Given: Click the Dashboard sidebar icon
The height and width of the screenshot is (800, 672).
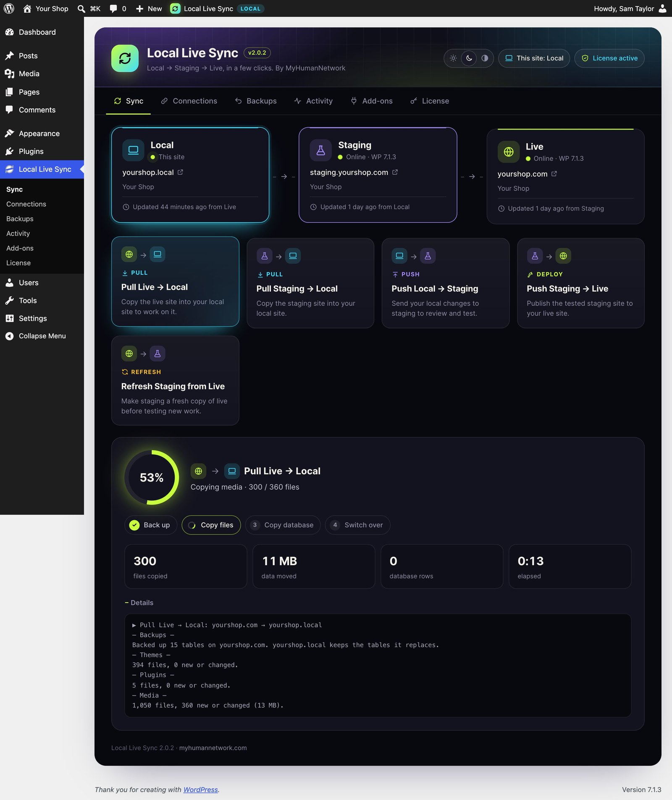Looking at the screenshot, I should click(9, 32).
